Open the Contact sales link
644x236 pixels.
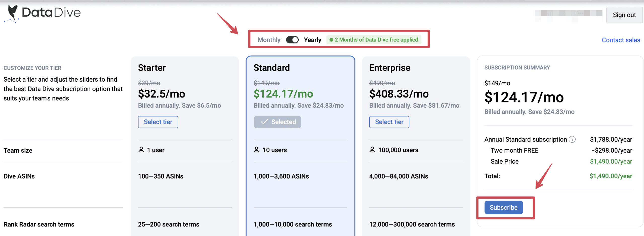621,40
